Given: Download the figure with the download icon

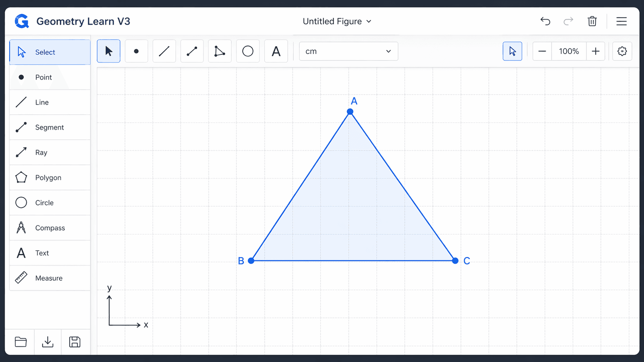Looking at the screenshot, I should pyautogui.click(x=48, y=342).
